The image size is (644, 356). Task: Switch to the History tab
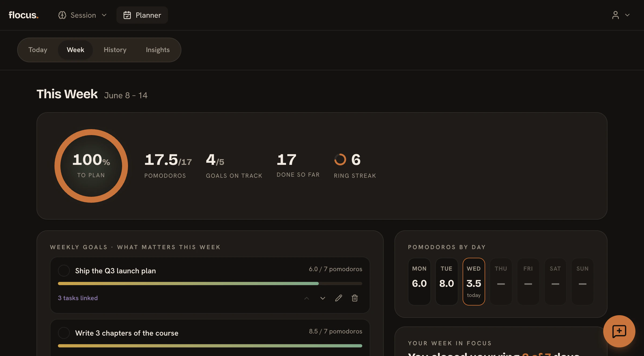point(115,50)
